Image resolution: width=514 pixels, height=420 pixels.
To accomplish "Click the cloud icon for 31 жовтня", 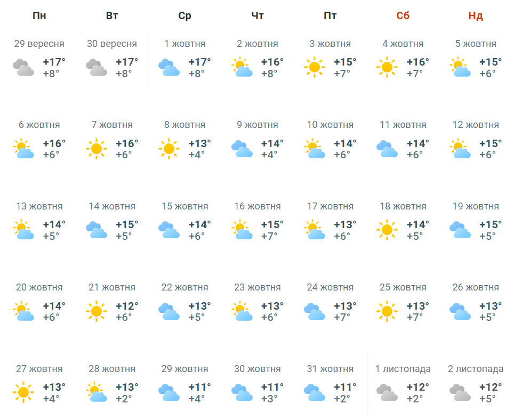I will pos(315,392).
